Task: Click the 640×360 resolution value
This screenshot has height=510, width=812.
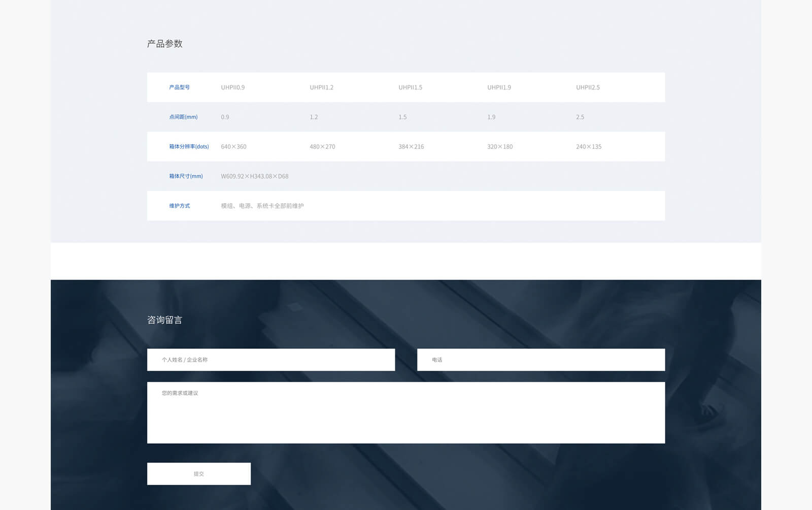Action: coord(233,147)
